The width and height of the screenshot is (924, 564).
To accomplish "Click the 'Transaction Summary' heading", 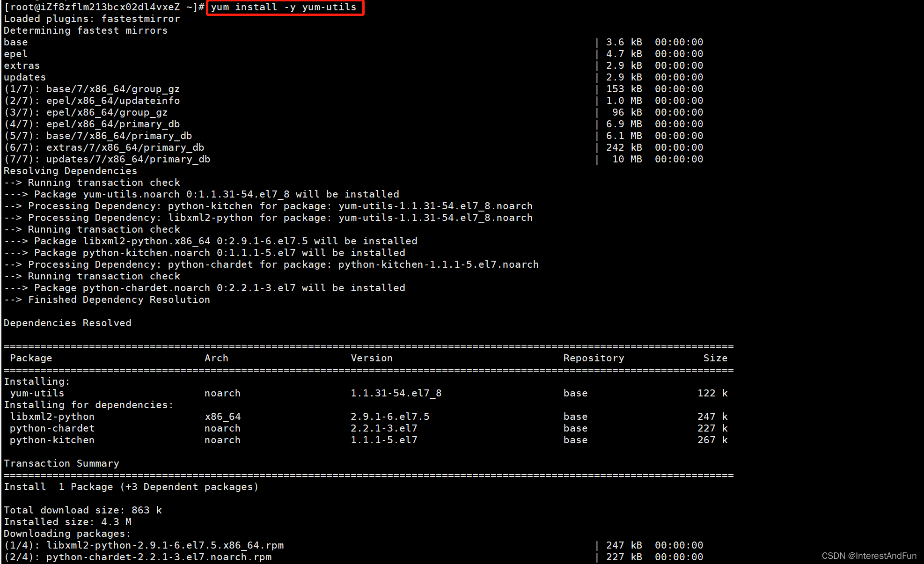I will click(x=61, y=463).
